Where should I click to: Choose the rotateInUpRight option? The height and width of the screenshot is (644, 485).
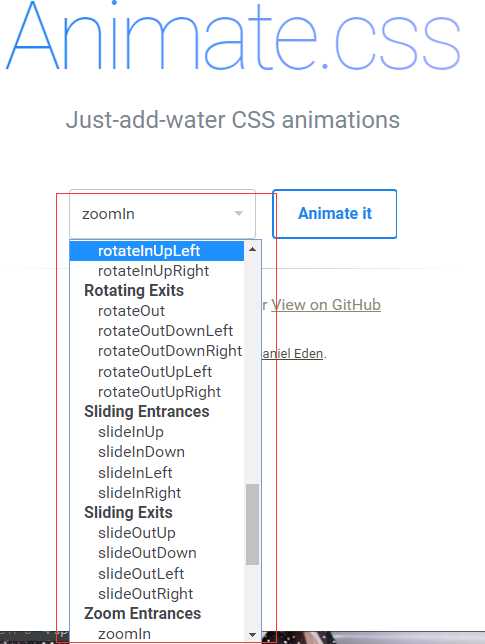point(157,271)
